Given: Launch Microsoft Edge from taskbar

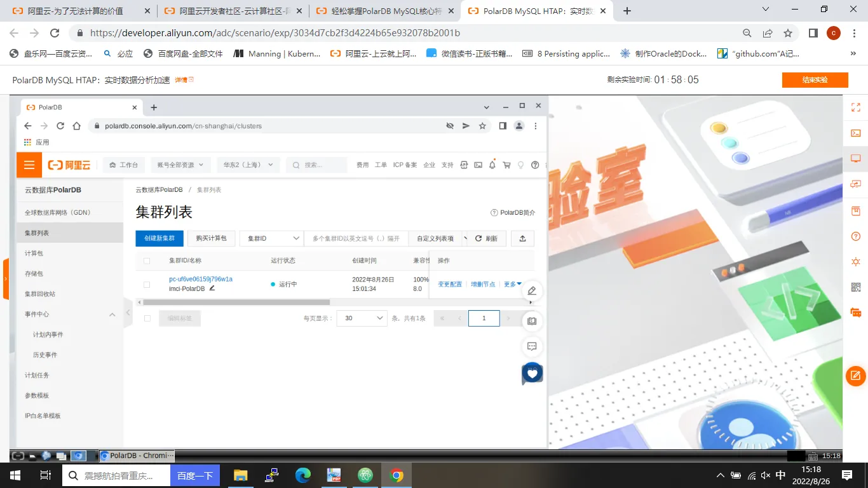Looking at the screenshot, I should (302, 475).
